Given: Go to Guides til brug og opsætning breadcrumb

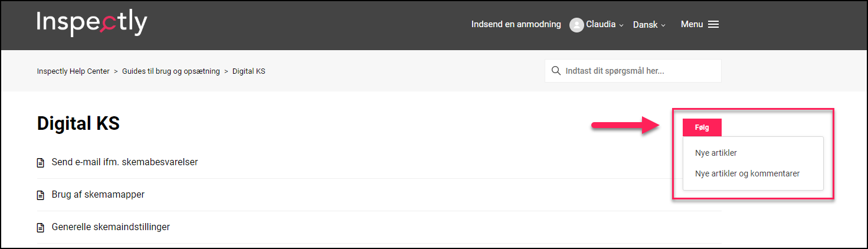Looking at the screenshot, I should point(171,71).
